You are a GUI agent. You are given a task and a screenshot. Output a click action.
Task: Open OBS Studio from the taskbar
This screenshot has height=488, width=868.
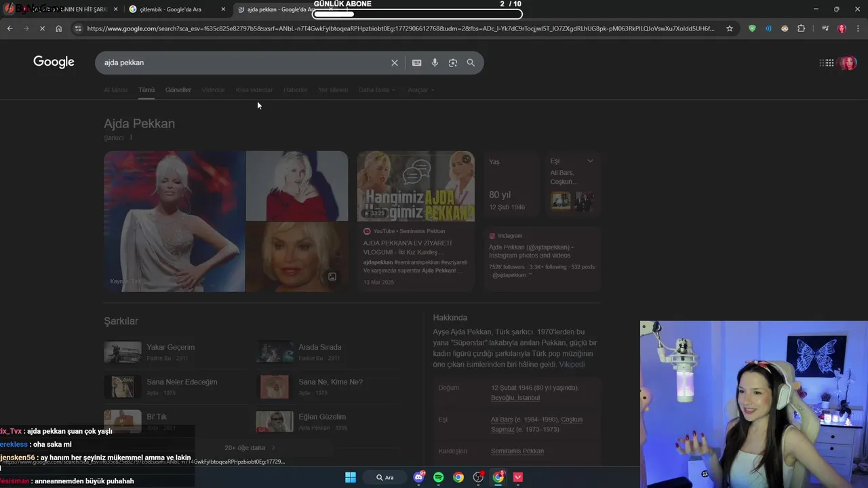(478, 477)
